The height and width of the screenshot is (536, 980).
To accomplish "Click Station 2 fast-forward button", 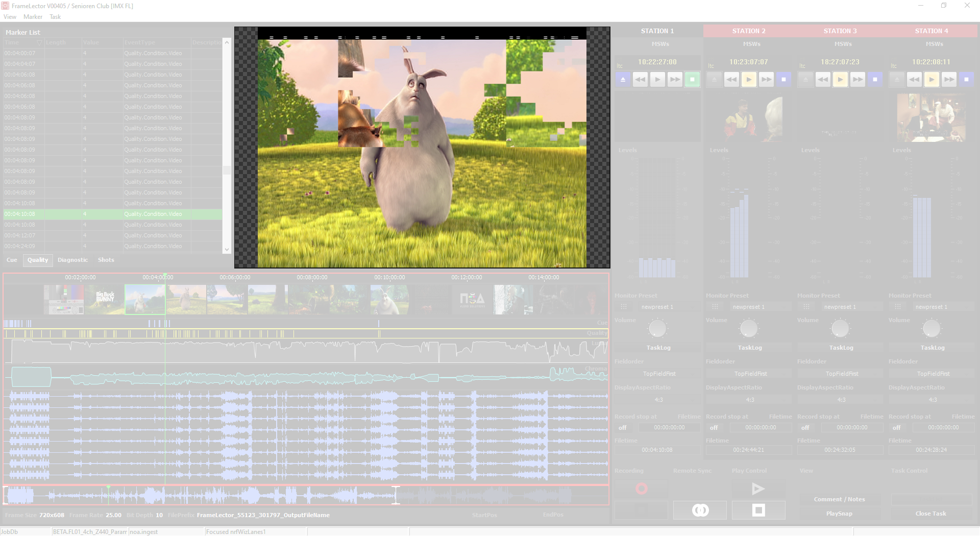I will click(766, 80).
